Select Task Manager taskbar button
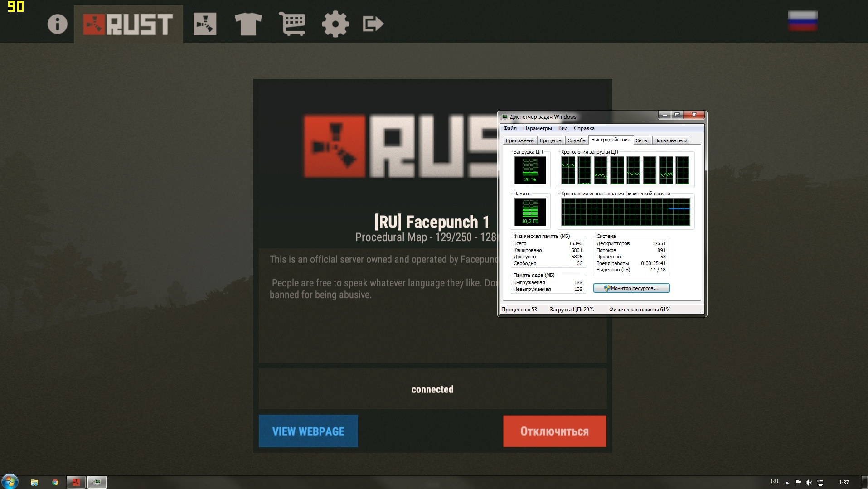Viewport: 868px width, 489px height. point(97,482)
